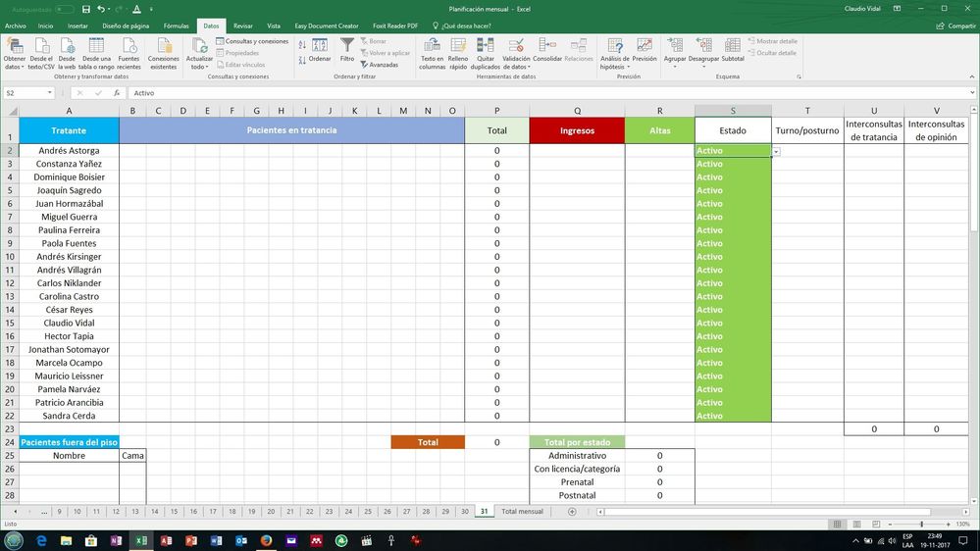Image resolution: width=980 pixels, height=551 pixels.
Task: Switch to the Inicio ribbon tab
Action: point(46,26)
